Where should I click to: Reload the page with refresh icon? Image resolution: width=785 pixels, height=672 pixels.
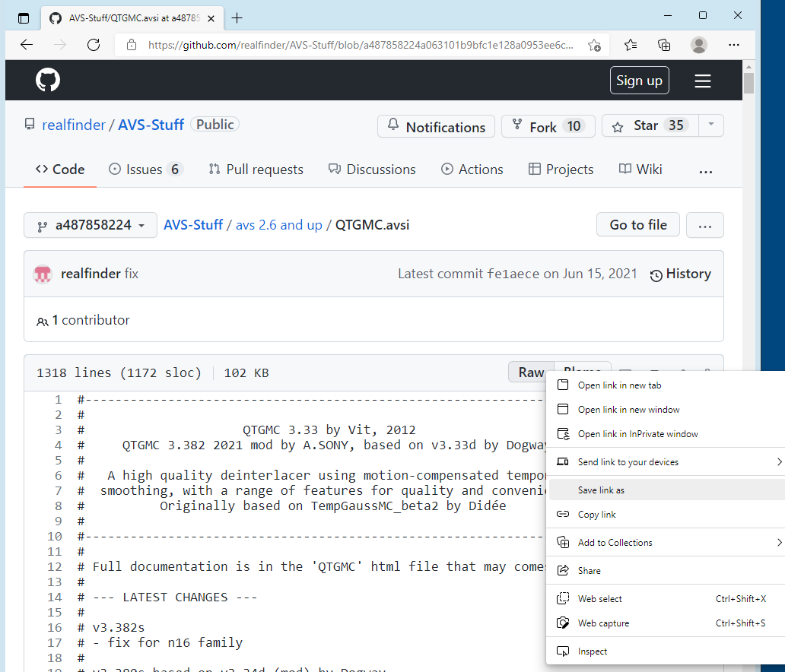point(94,45)
